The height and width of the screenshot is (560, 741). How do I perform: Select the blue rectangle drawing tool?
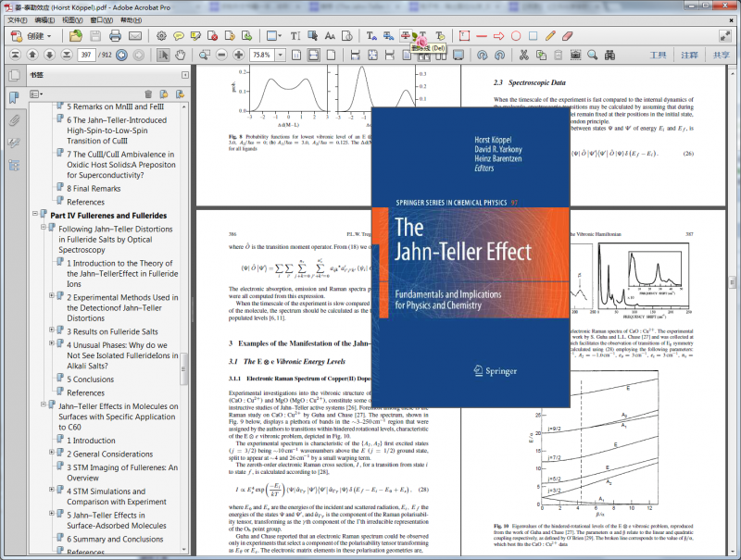(534, 36)
